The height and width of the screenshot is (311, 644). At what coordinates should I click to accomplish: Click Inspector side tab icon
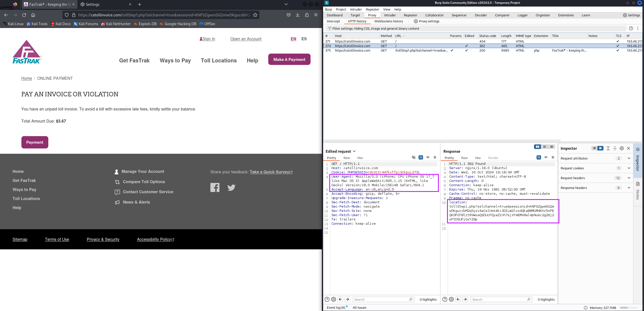point(638,149)
